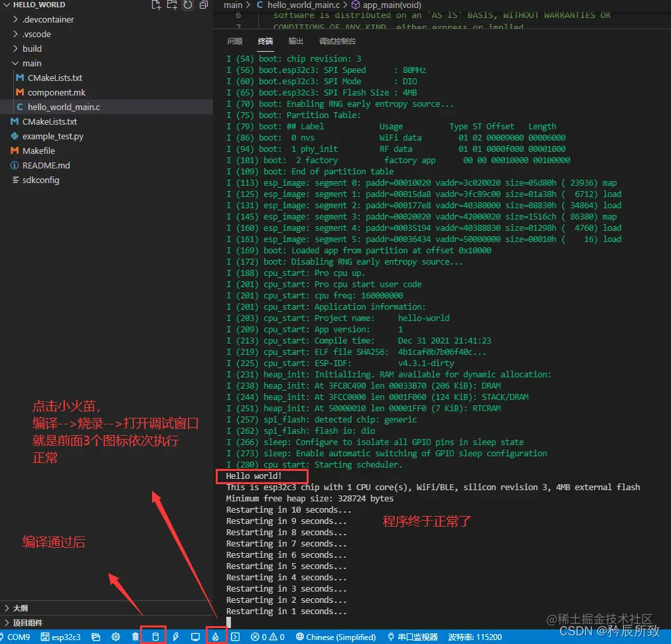The height and width of the screenshot is (644, 671).
Task: Click 波特率: 115200 baud rate setting
Action: [475, 637]
